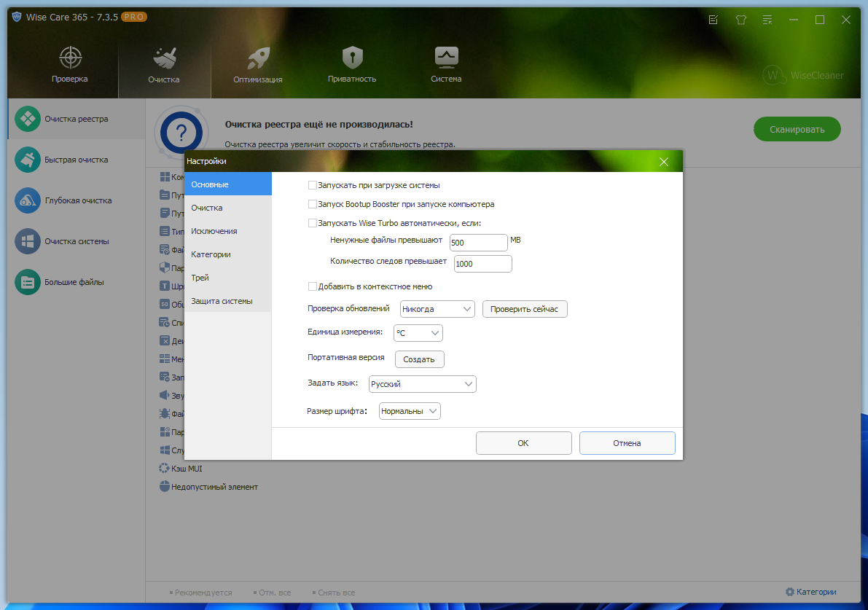The height and width of the screenshot is (610, 868).
Task: Confirm settings with the OK button
Action: pos(524,443)
